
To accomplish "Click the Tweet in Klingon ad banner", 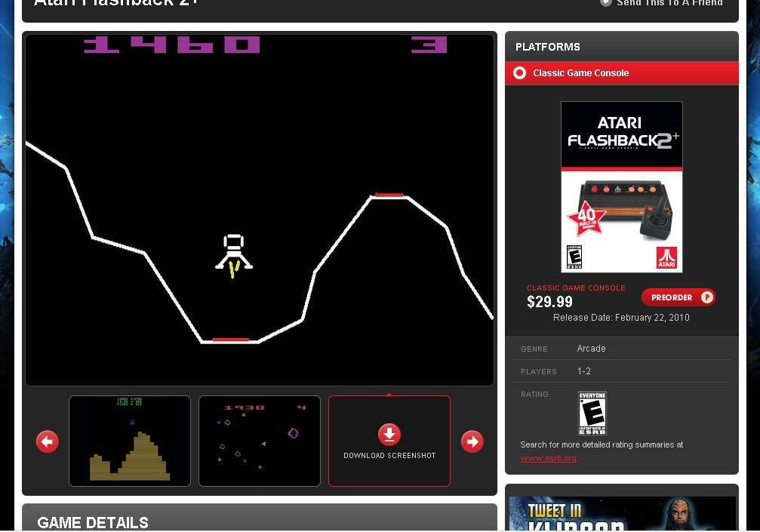I will [622, 514].
